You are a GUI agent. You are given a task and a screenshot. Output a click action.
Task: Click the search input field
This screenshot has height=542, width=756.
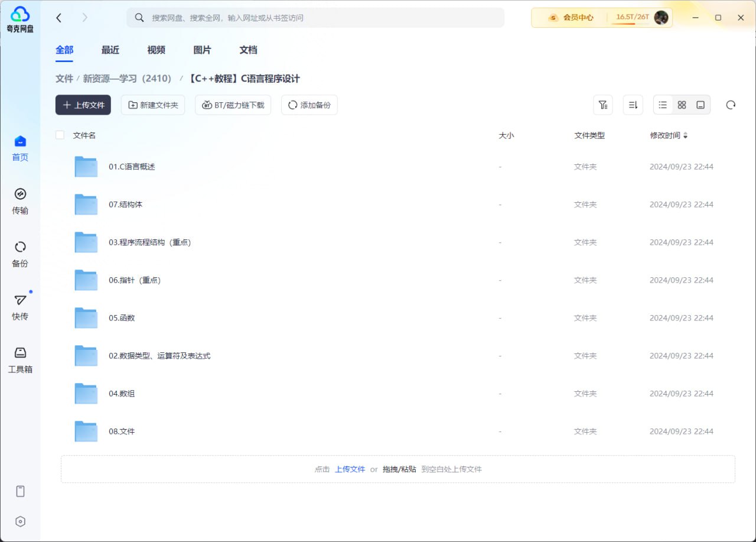(x=315, y=18)
